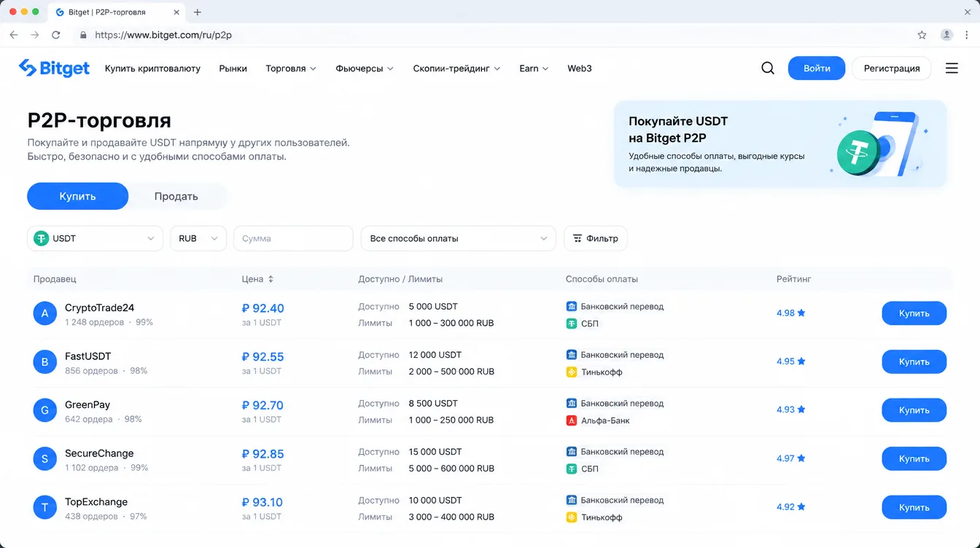
Task: Switch to the Продать toggle tab
Action: click(176, 196)
